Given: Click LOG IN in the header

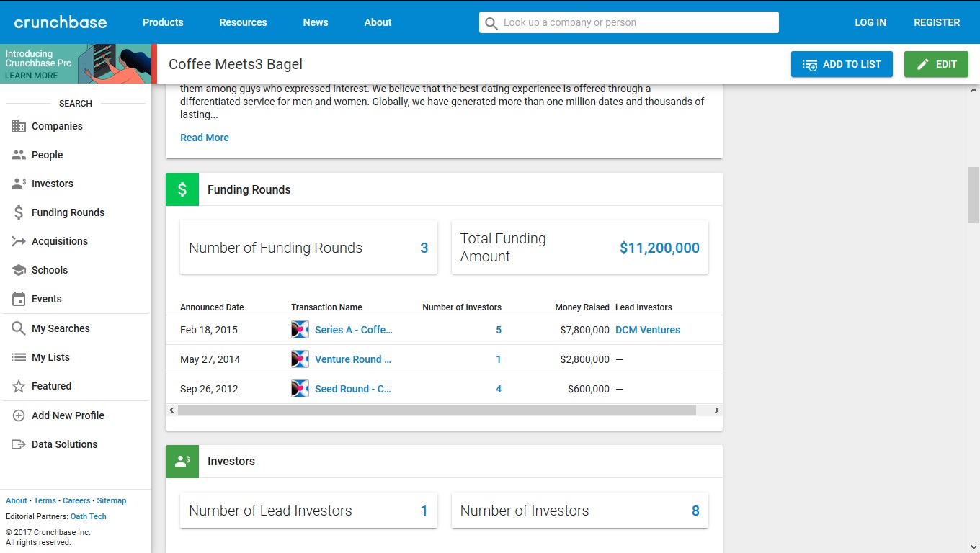Looking at the screenshot, I should pos(870,22).
